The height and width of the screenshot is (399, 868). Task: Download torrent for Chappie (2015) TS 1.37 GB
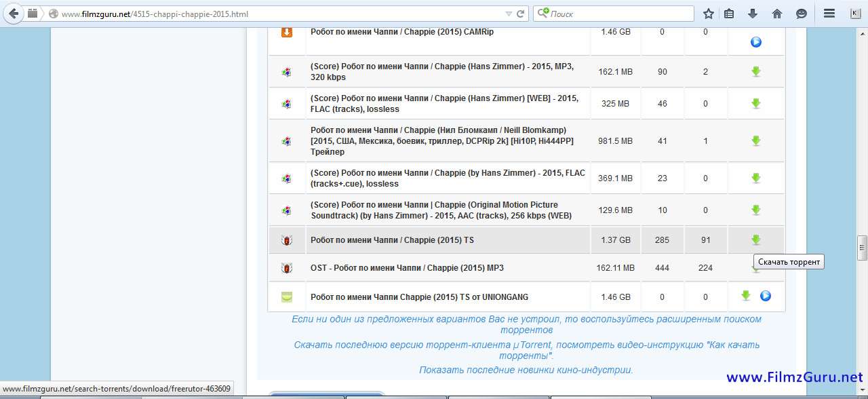click(755, 240)
